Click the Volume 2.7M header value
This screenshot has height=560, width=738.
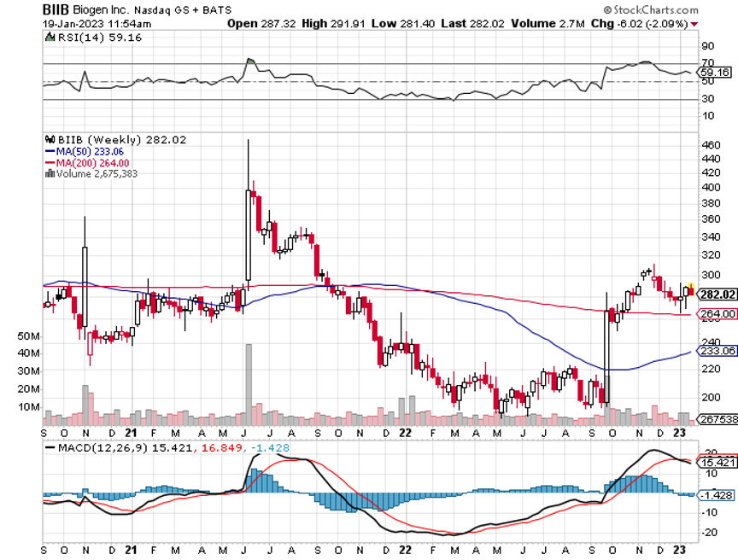click(x=548, y=24)
